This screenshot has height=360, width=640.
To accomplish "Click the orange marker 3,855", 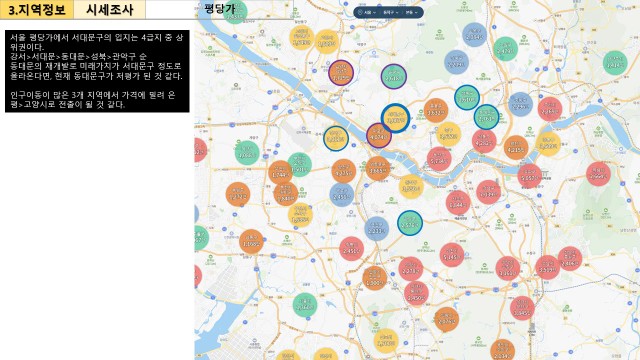I will pos(378,168).
